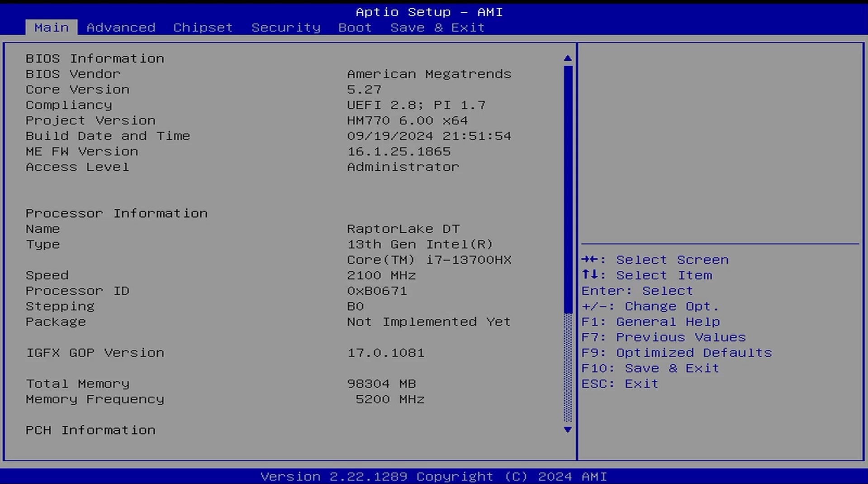The image size is (868, 484).
Task: Click the Total Memory 98304 MB value
Action: pyautogui.click(x=381, y=384)
